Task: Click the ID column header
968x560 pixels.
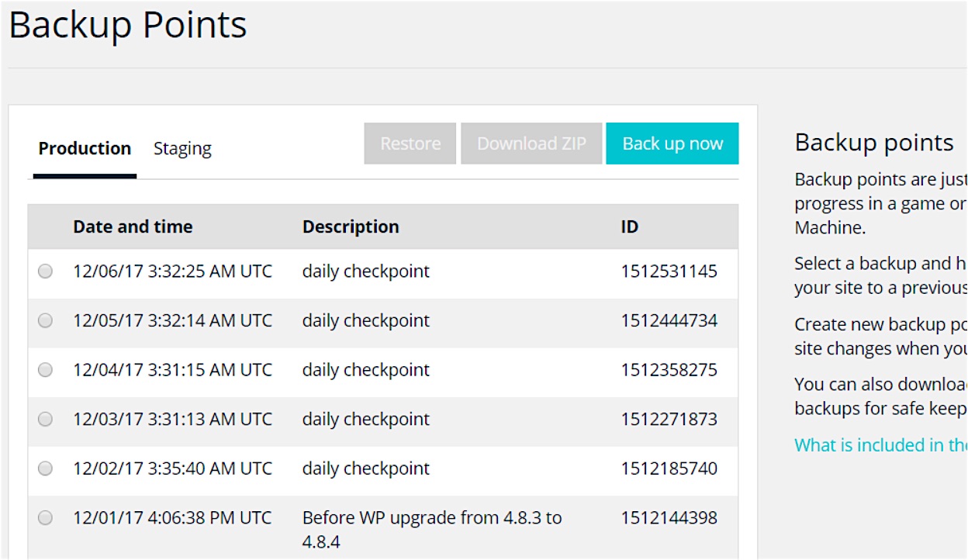Action: pyautogui.click(x=629, y=227)
